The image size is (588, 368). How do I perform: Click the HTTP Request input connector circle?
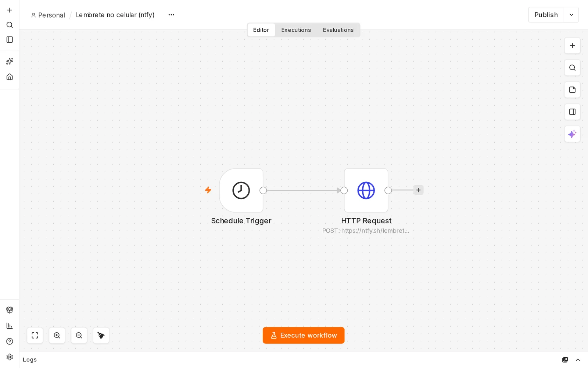tap(344, 190)
